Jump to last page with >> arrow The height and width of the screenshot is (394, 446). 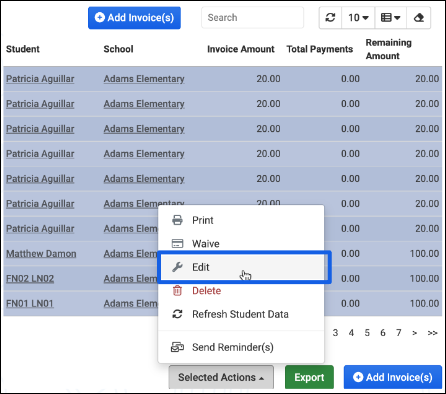click(432, 333)
